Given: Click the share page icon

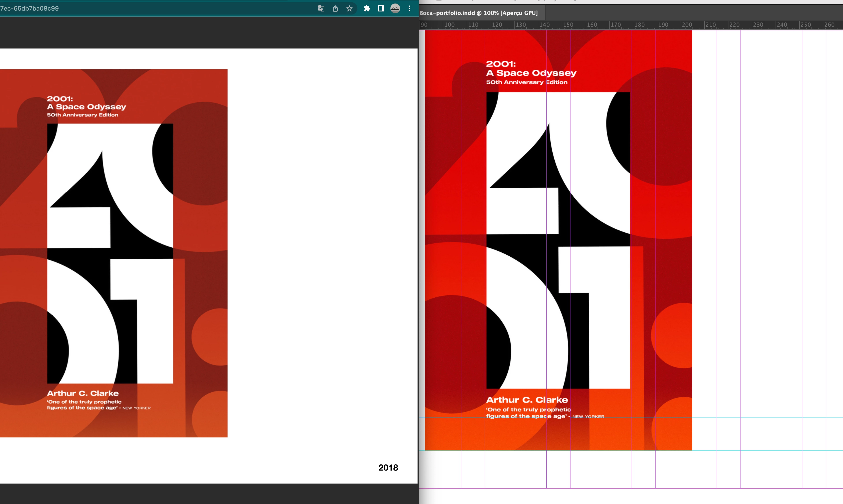Looking at the screenshot, I should pos(335,9).
